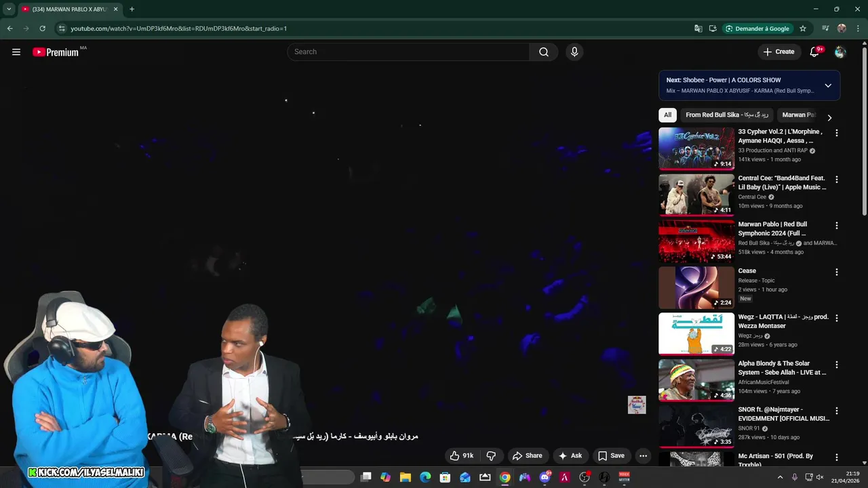This screenshot has height=488, width=868.
Task: Open YouTube notifications bell
Action: click(x=815, y=52)
